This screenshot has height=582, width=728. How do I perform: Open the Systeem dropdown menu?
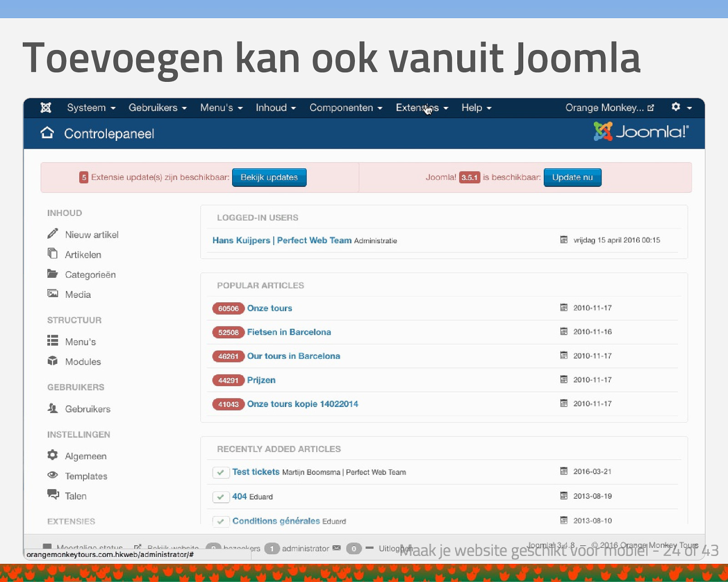pyautogui.click(x=91, y=108)
